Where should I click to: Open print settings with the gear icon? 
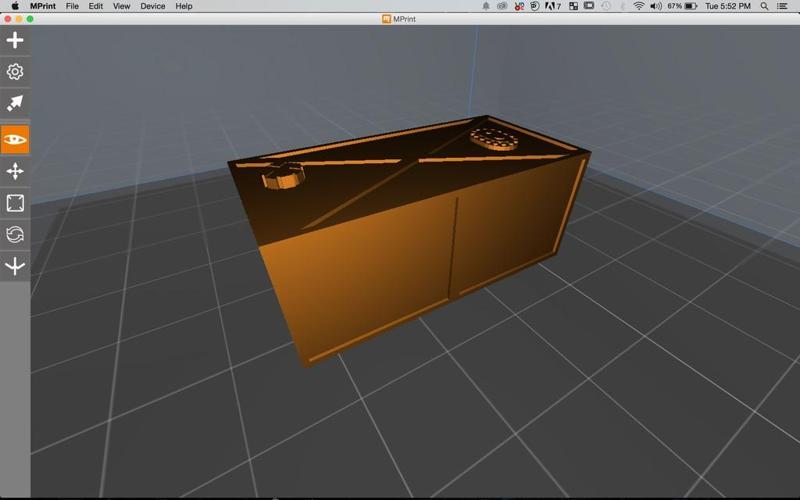tap(15, 71)
